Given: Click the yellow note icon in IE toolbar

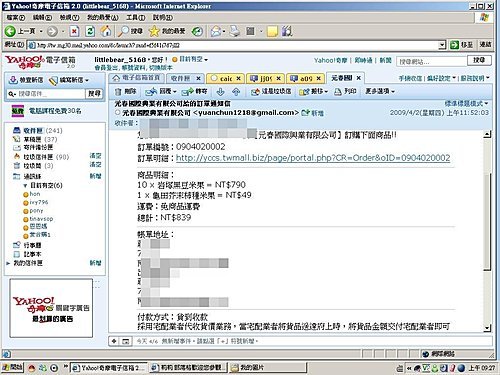Looking at the screenshot, I should [272, 32].
